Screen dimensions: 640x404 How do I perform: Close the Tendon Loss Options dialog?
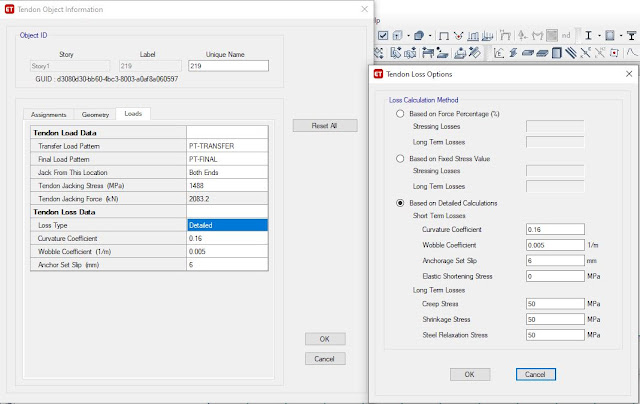629,74
